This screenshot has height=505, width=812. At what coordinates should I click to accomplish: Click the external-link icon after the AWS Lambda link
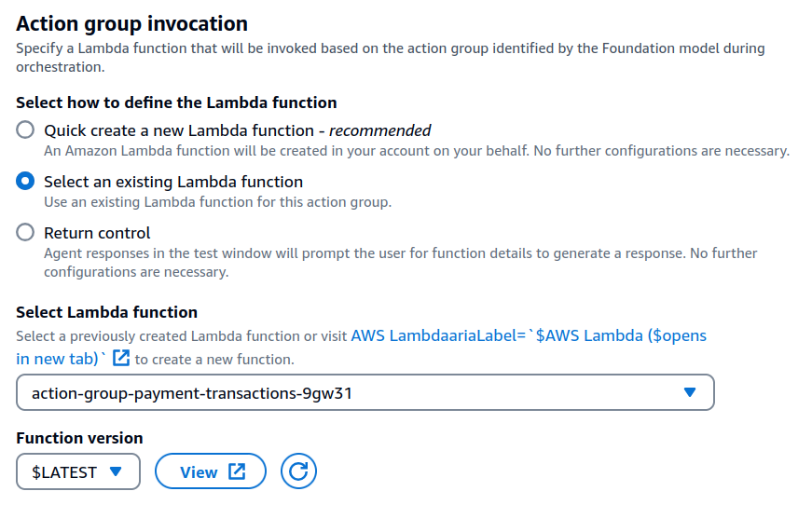[121, 359]
